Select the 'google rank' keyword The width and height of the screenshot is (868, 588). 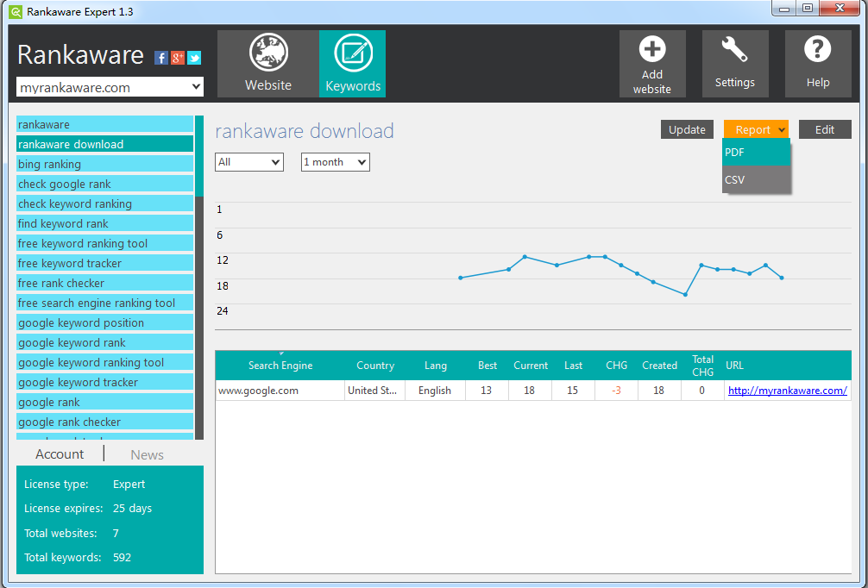point(104,402)
